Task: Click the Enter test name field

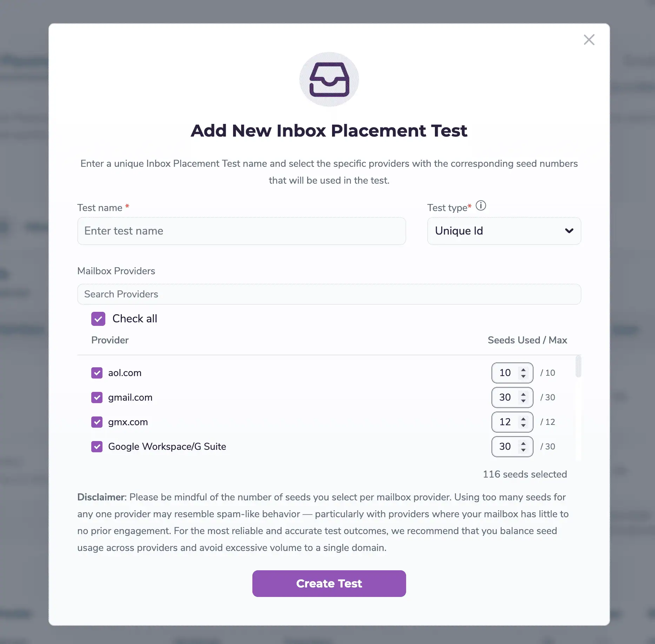Action: click(x=242, y=231)
